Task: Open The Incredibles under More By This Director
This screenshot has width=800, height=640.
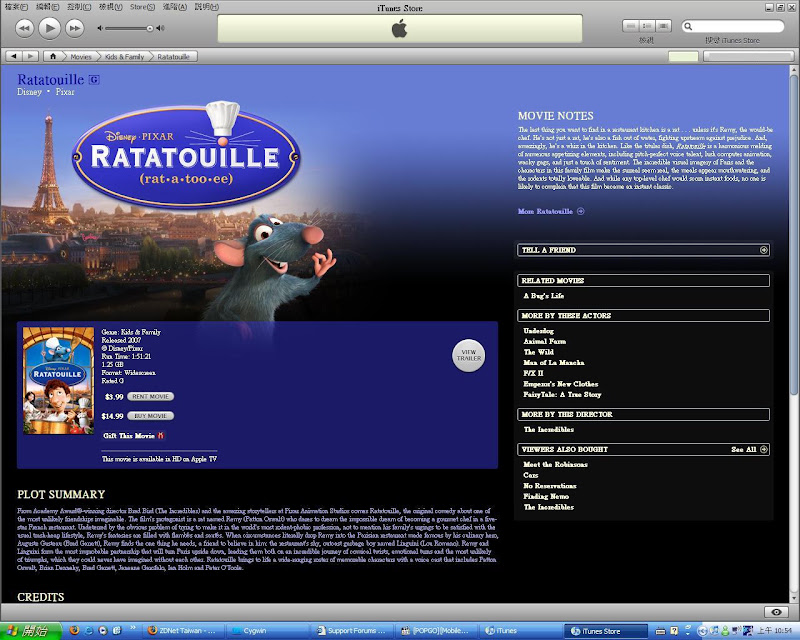Action: point(548,430)
